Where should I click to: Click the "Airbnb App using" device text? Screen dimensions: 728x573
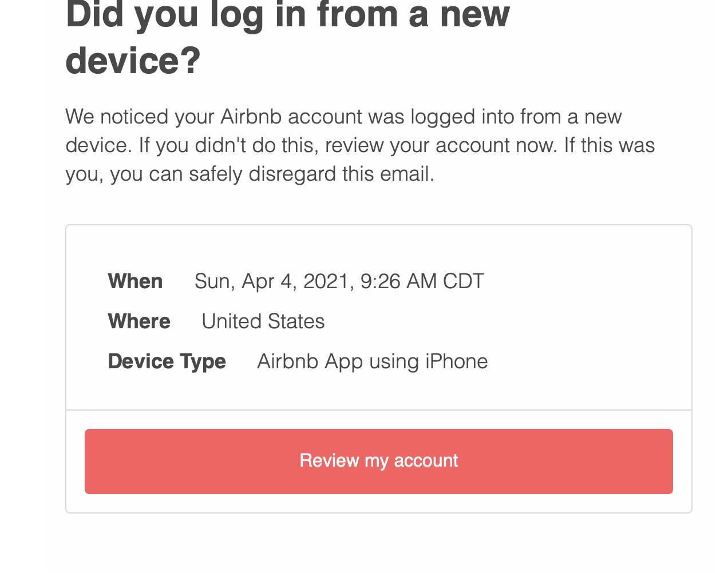pos(339,361)
